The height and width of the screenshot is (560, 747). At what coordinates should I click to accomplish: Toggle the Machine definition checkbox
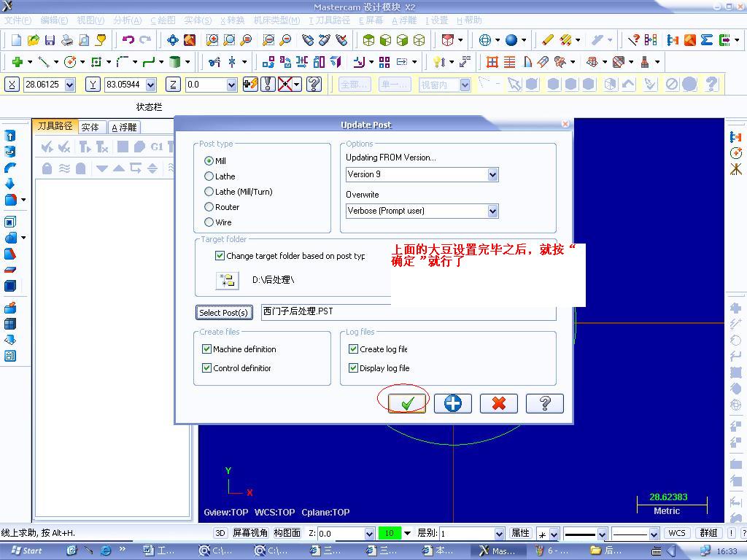pos(206,349)
